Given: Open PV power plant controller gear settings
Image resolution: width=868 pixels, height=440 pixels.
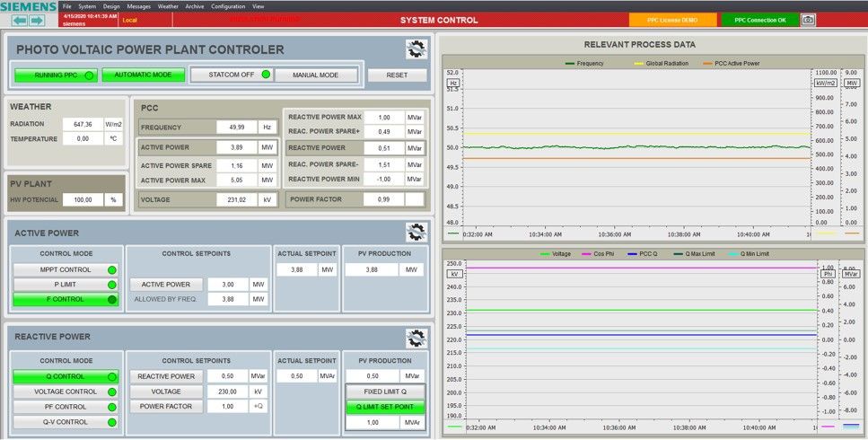Looking at the screenshot, I should click(x=416, y=49).
